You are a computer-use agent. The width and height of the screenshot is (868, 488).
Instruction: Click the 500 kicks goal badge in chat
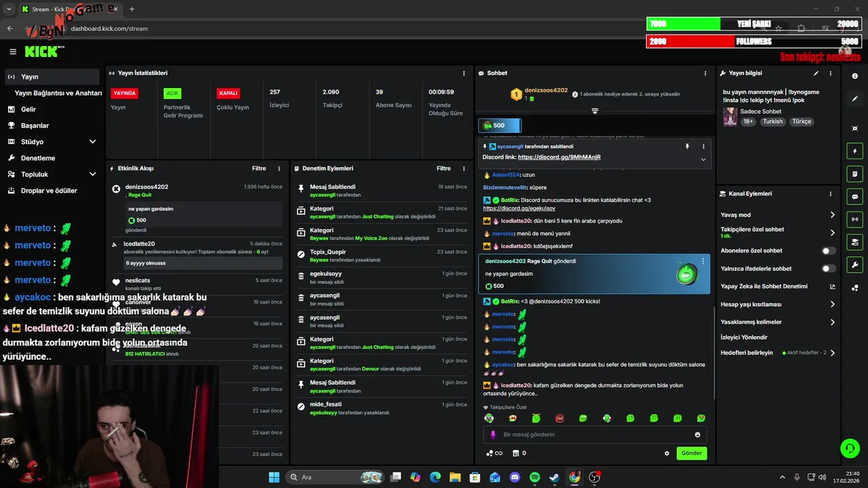tap(500, 125)
